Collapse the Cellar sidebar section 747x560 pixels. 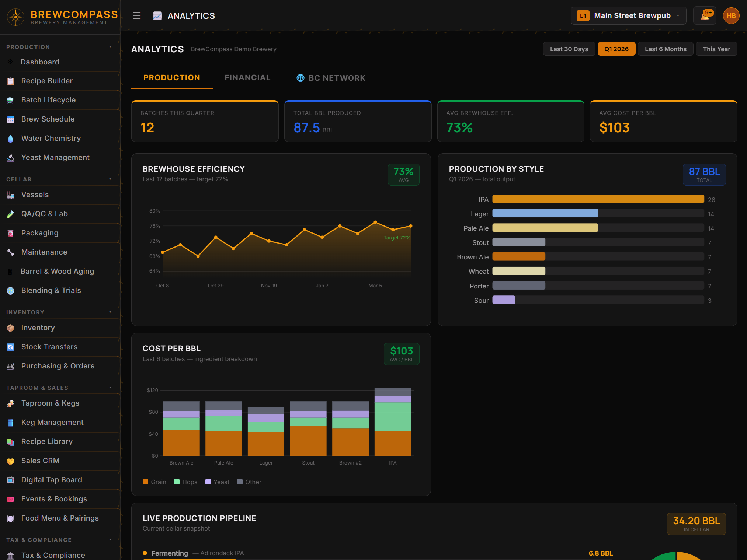click(110, 179)
